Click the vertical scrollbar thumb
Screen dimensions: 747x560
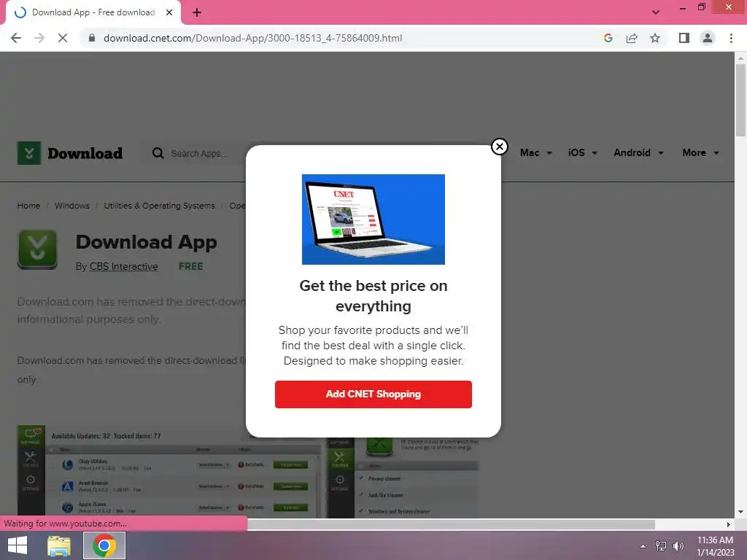point(740,100)
